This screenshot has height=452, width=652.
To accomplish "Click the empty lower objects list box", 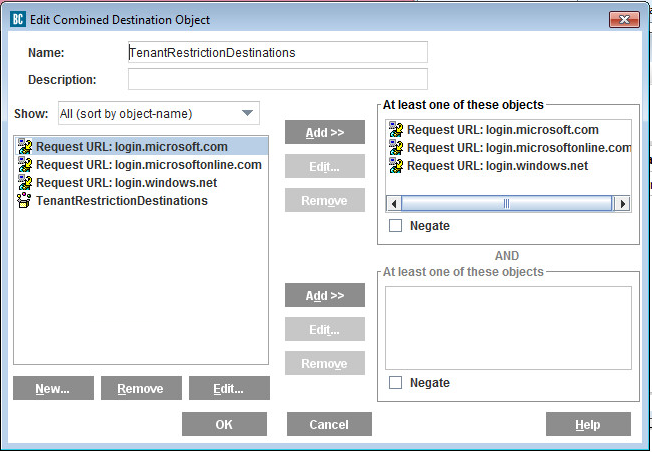I will click(508, 328).
